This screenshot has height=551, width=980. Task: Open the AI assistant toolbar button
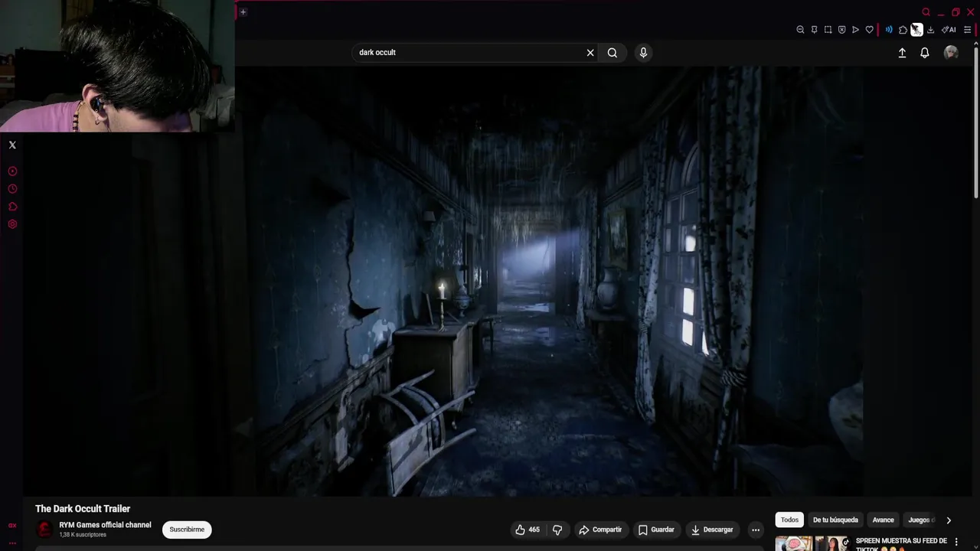pyautogui.click(x=949, y=30)
